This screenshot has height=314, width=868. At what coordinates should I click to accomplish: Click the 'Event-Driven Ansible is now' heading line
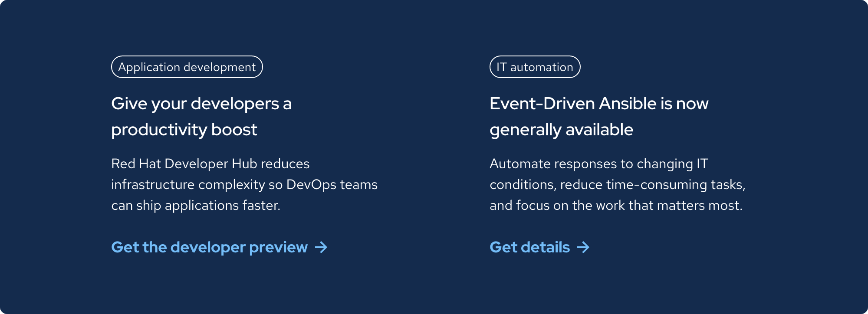[x=599, y=104]
